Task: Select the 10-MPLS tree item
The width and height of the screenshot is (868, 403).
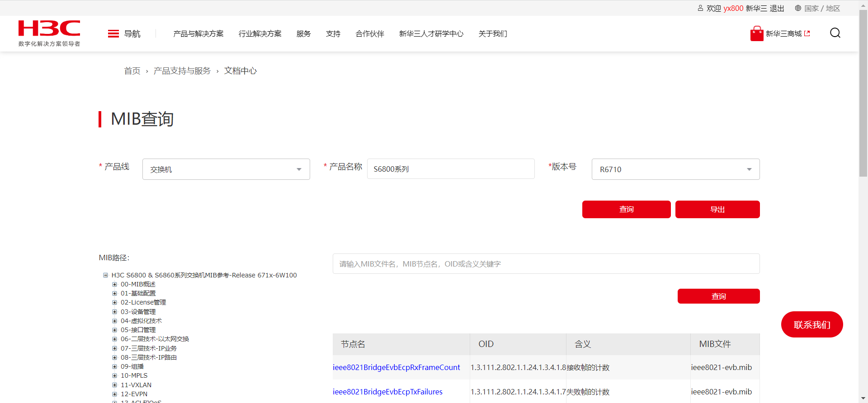Action: tap(134, 376)
